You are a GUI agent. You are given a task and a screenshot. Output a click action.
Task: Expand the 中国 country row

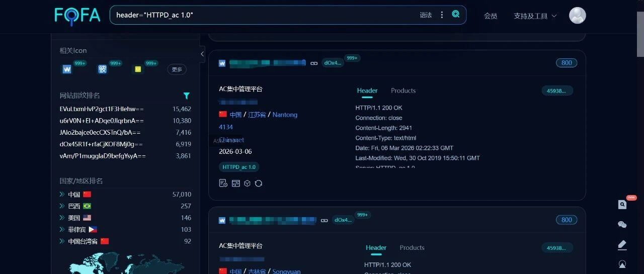[62, 195]
